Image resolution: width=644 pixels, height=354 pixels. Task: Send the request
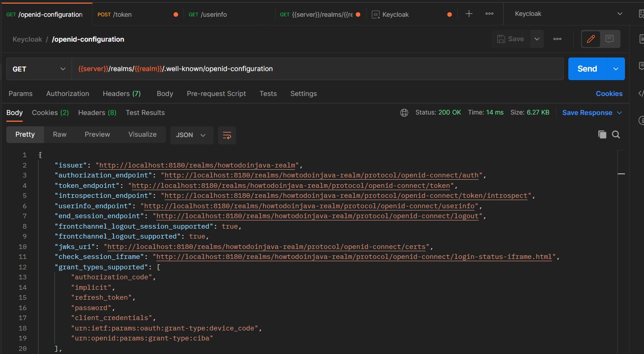587,69
